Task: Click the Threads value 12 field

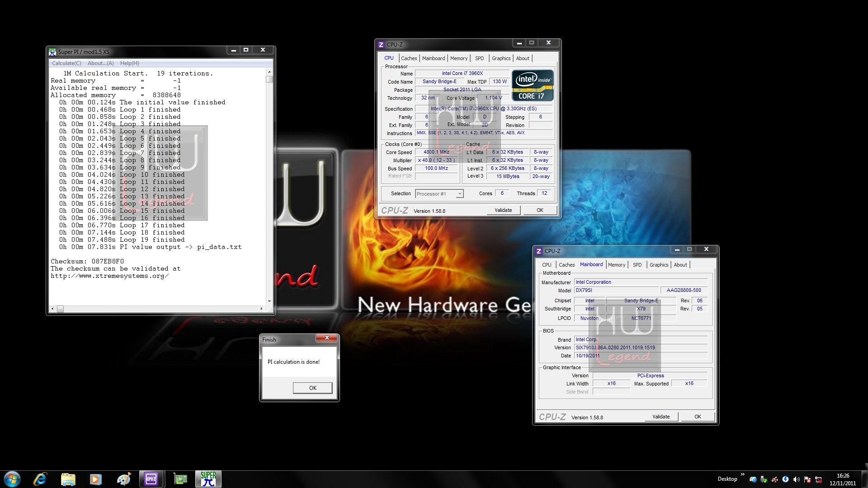Action: point(544,193)
